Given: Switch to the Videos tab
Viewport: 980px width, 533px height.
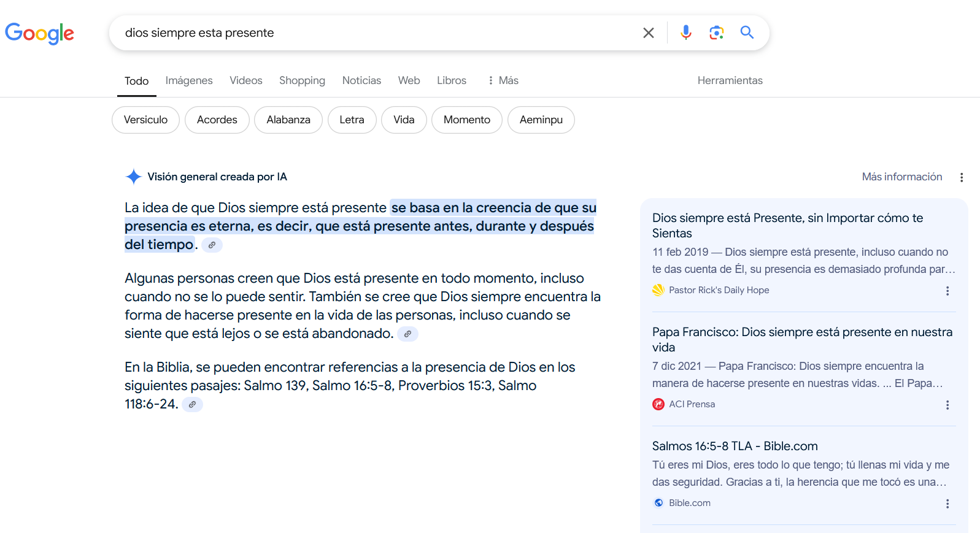Looking at the screenshot, I should (x=246, y=80).
